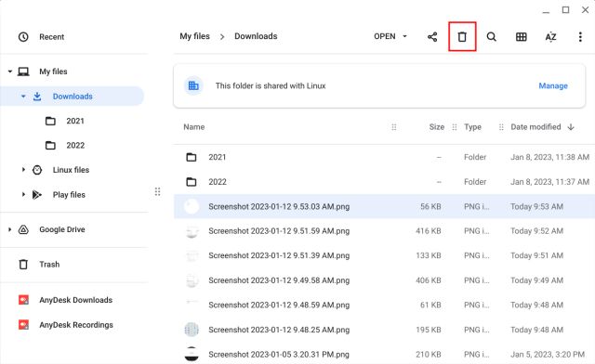Click thumbnail of Screenshot 9.48.25 AM.png

pyautogui.click(x=192, y=330)
